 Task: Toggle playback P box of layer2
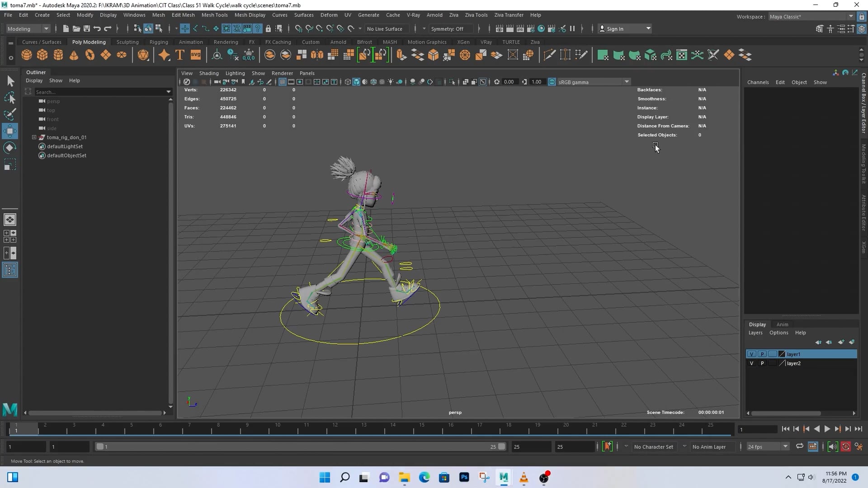point(762,363)
